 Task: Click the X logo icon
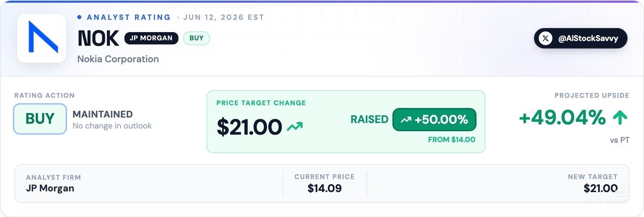click(x=545, y=38)
